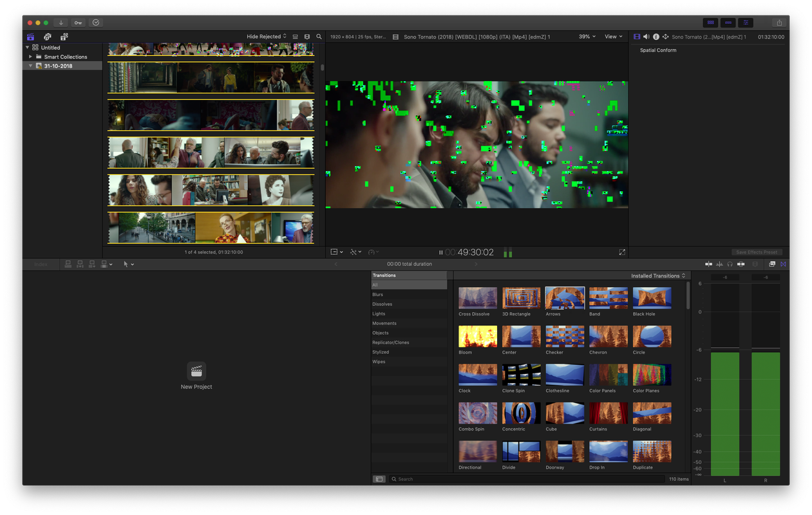The height and width of the screenshot is (515, 812).
Task: Click Save Effects Preset button
Action: pos(757,252)
